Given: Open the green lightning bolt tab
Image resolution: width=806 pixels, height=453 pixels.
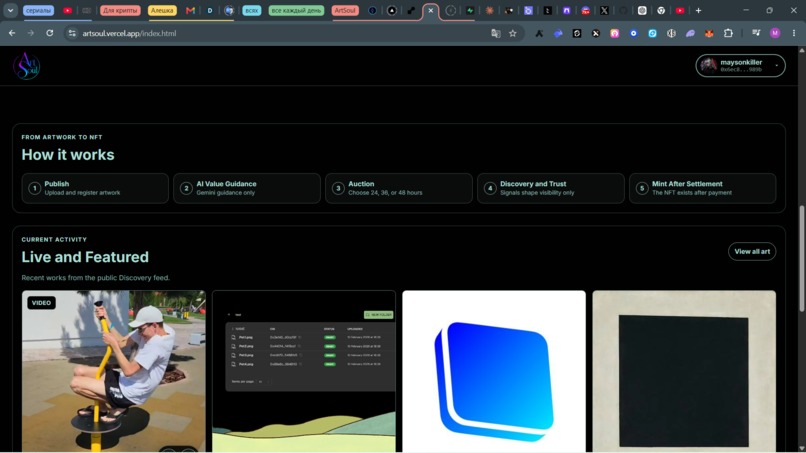Looking at the screenshot, I should point(470,10).
